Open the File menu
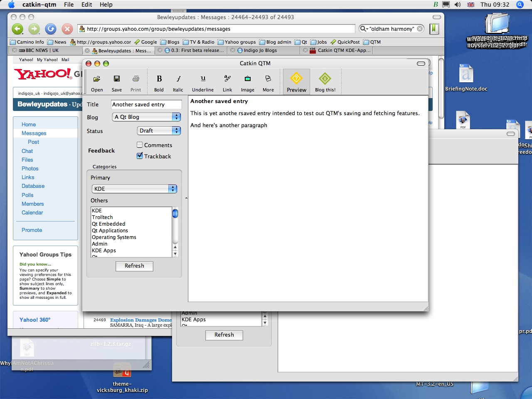 tap(69, 5)
